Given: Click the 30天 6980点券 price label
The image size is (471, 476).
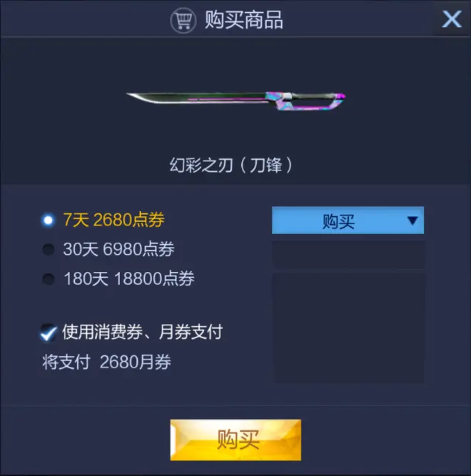Looking at the screenshot, I should 118,249.
